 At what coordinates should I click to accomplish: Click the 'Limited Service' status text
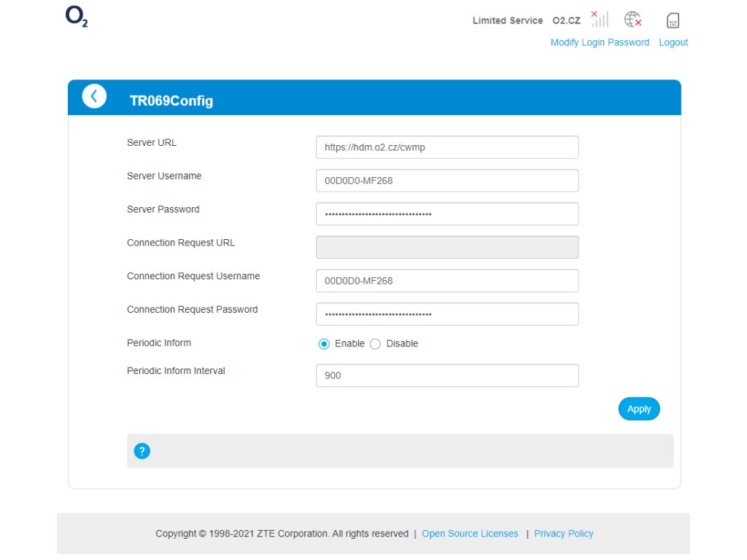tap(508, 20)
